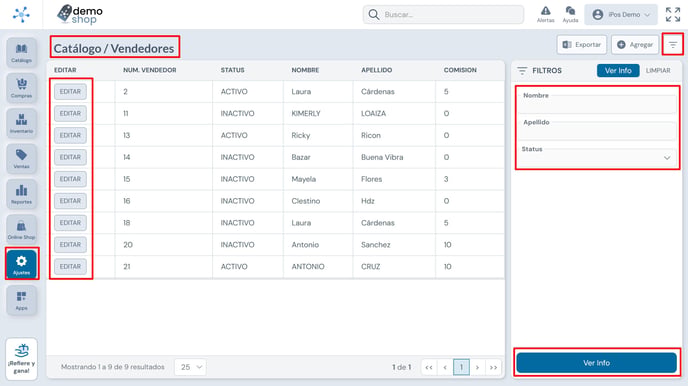Click the Flores last name cell
Screen dimensions: 688x386
371,179
